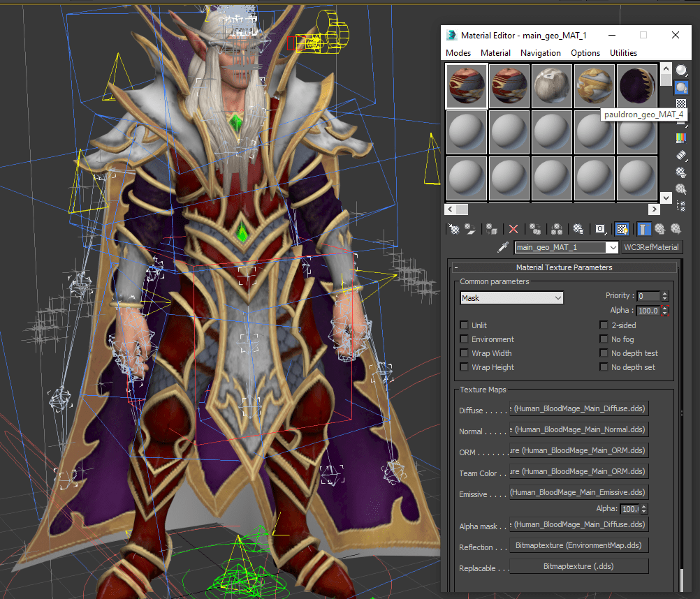Click the Replaceable Bitmaptexture button
The height and width of the screenshot is (599, 700).
(x=579, y=566)
